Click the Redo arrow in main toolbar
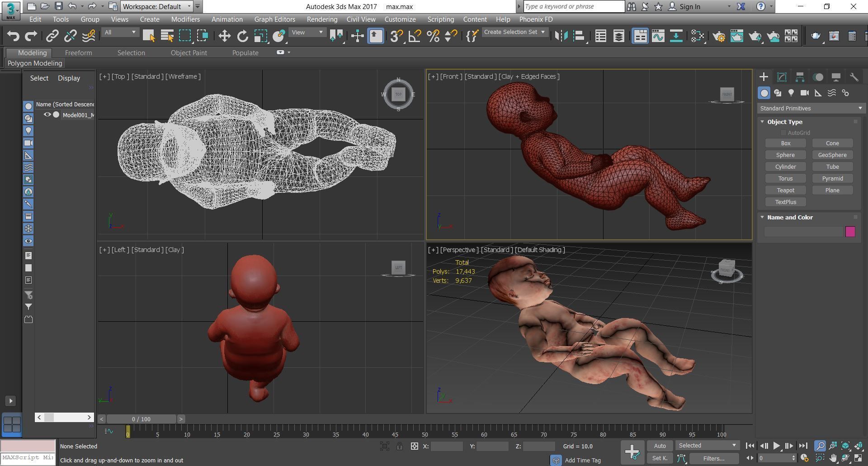The width and height of the screenshot is (868, 466). pyautogui.click(x=31, y=36)
